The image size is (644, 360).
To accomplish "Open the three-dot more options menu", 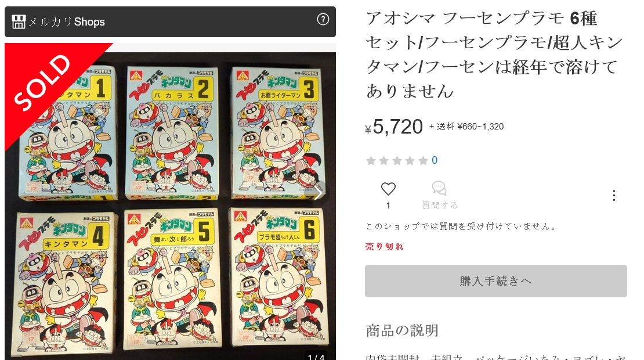I will 614,195.
